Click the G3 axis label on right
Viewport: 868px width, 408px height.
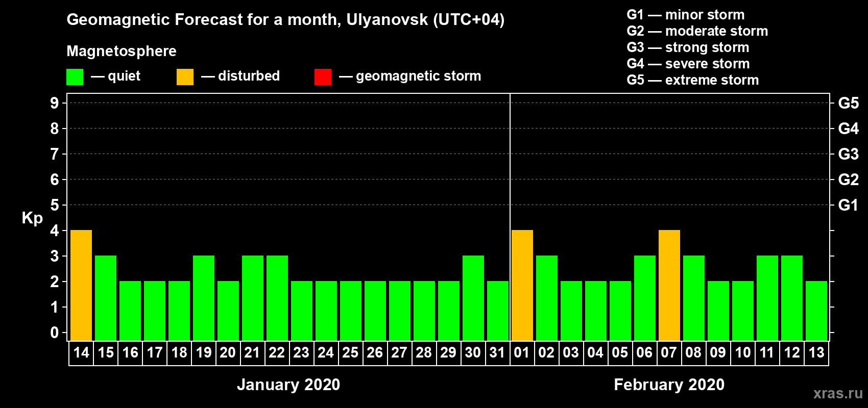[x=848, y=154]
